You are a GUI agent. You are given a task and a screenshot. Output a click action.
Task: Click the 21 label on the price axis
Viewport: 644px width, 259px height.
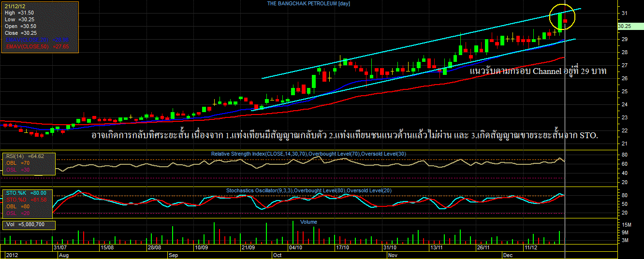tap(625, 144)
